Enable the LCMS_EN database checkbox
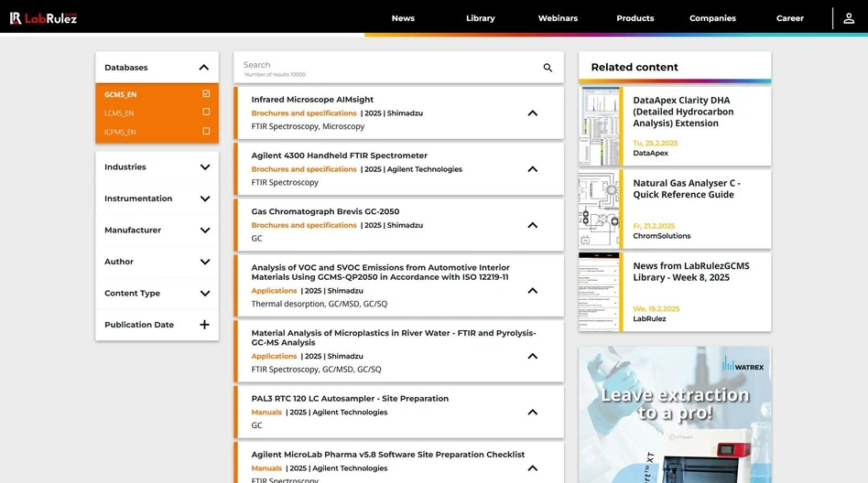This screenshot has height=483, width=868. (x=206, y=112)
